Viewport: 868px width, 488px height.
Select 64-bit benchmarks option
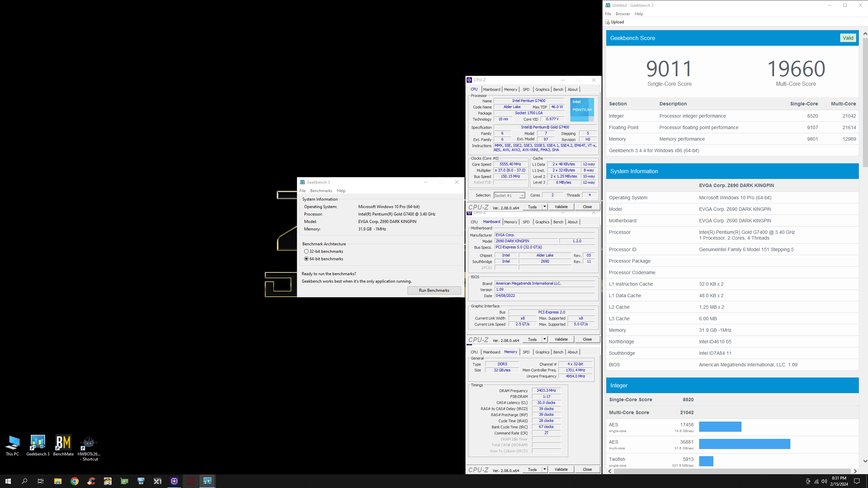(x=306, y=259)
